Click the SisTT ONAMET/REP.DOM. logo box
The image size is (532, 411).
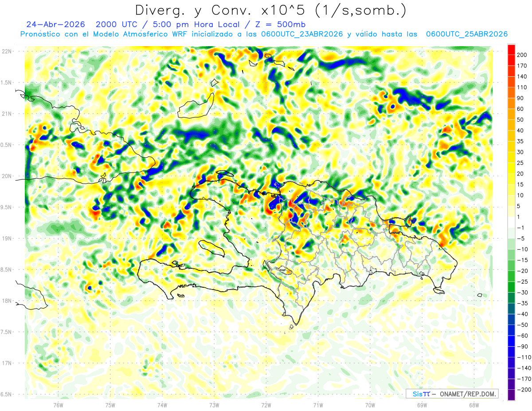tap(452, 394)
